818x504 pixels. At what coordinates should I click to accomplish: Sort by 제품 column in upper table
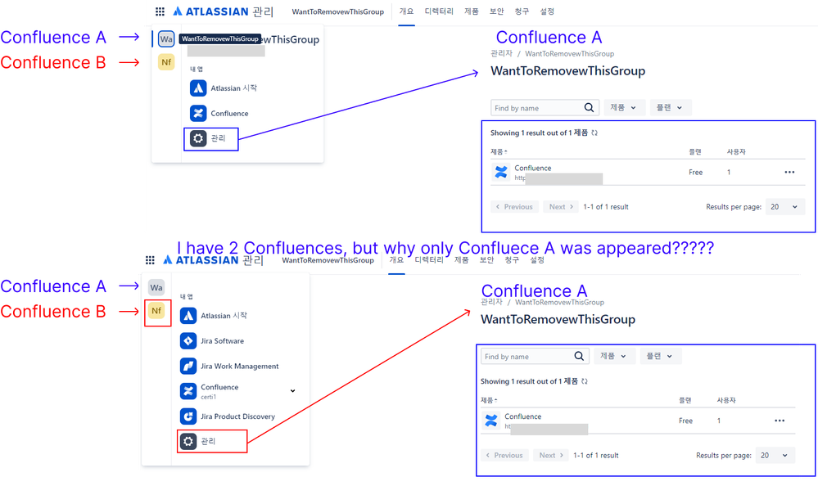pyautogui.click(x=499, y=151)
